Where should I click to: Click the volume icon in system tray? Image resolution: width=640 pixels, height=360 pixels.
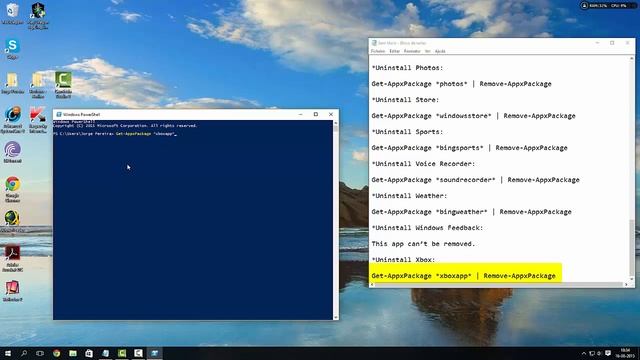[x=599, y=353]
